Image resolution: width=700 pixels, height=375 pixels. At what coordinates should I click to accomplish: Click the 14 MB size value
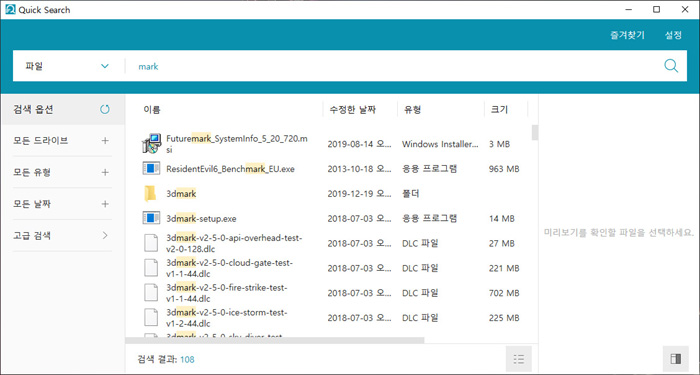click(502, 219)
